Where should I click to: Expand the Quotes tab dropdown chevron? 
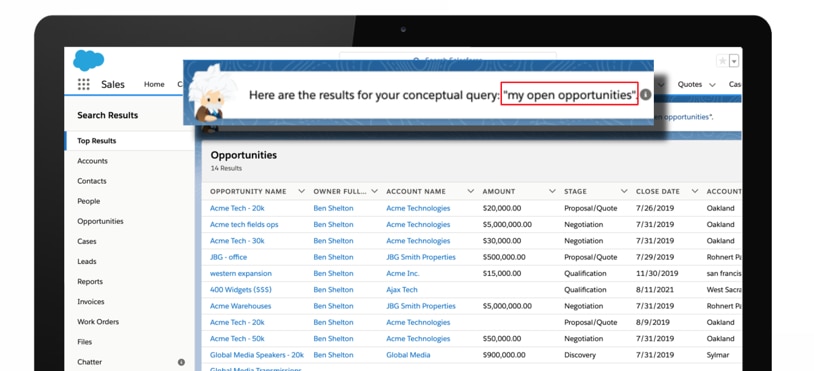(712, 85)
